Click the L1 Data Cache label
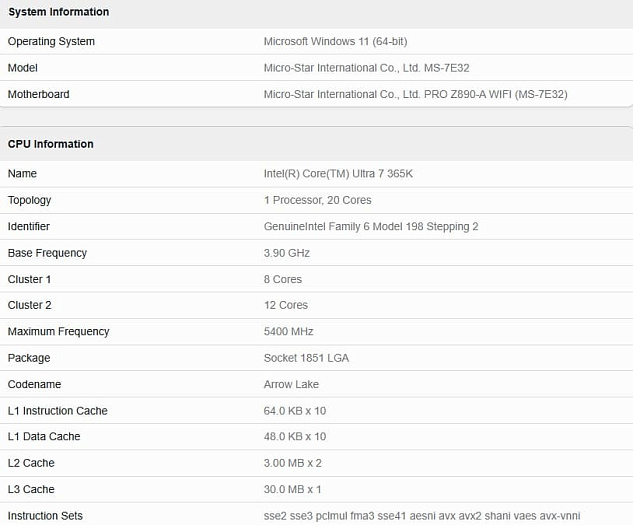 44,436
